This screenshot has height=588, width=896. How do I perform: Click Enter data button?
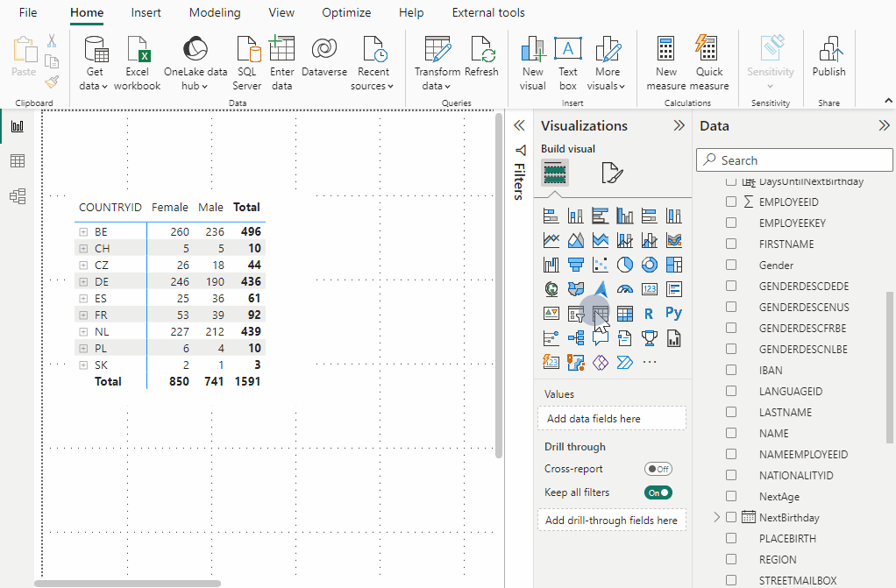(281, 63)
